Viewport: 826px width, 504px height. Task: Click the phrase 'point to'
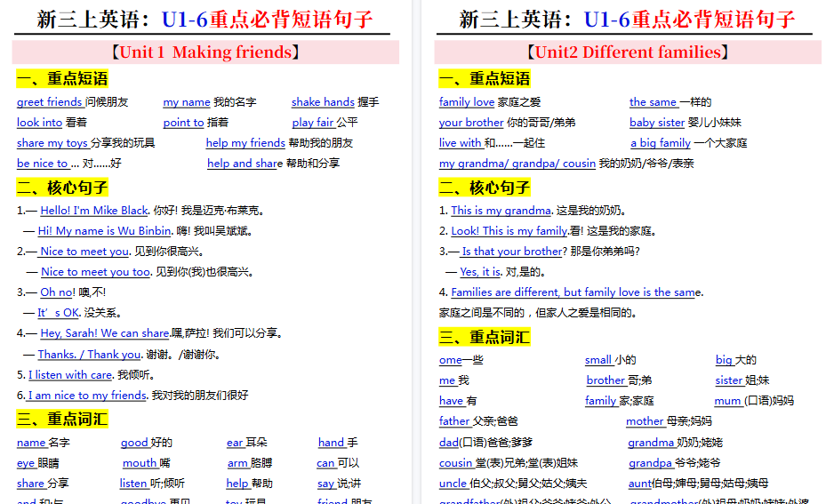tap(183, 122)
